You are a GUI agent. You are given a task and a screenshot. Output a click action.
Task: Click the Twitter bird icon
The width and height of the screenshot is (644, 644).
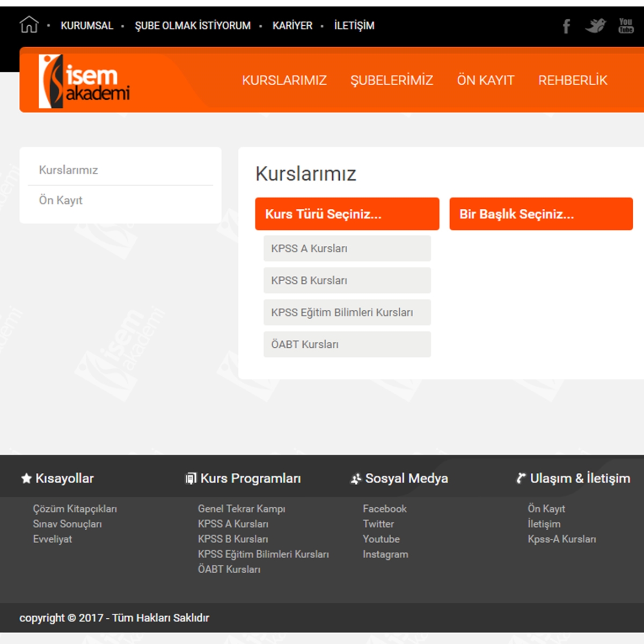point(595,26)
